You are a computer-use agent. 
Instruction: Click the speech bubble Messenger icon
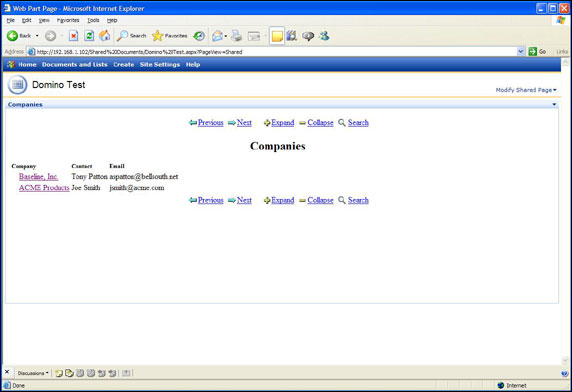click(308, 36)
